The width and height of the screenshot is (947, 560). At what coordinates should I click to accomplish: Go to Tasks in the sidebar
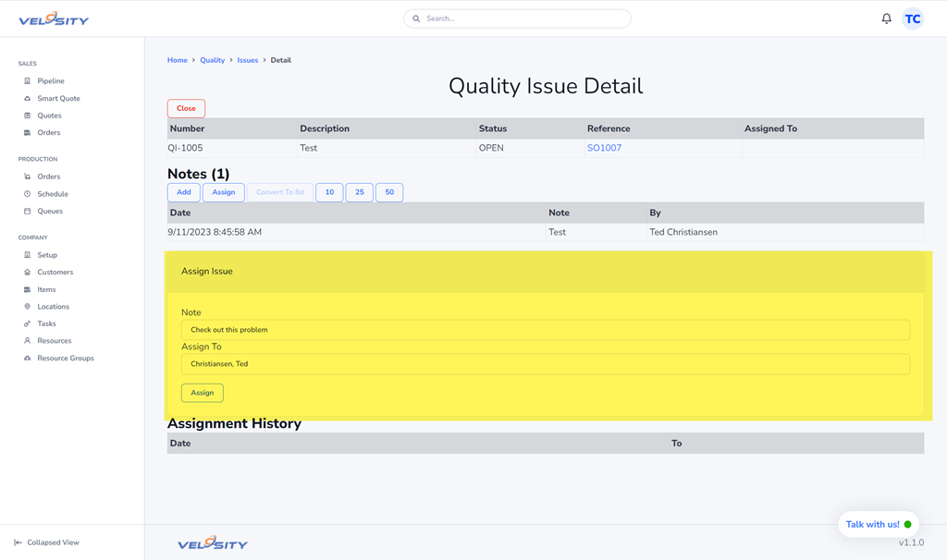tap(46, 324)
